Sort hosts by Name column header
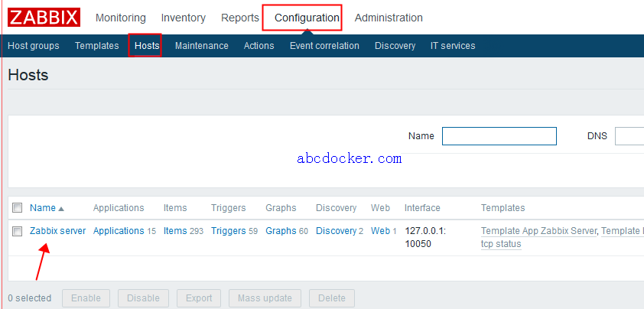Viewport: 644px width, 309px height. click(43, 208)
